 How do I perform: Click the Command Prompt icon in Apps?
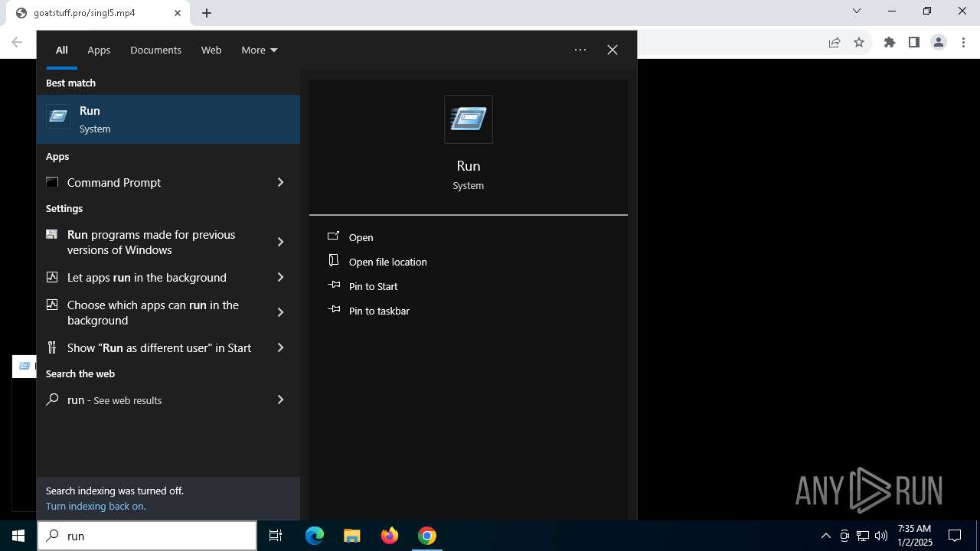click(x=52, y=182)
